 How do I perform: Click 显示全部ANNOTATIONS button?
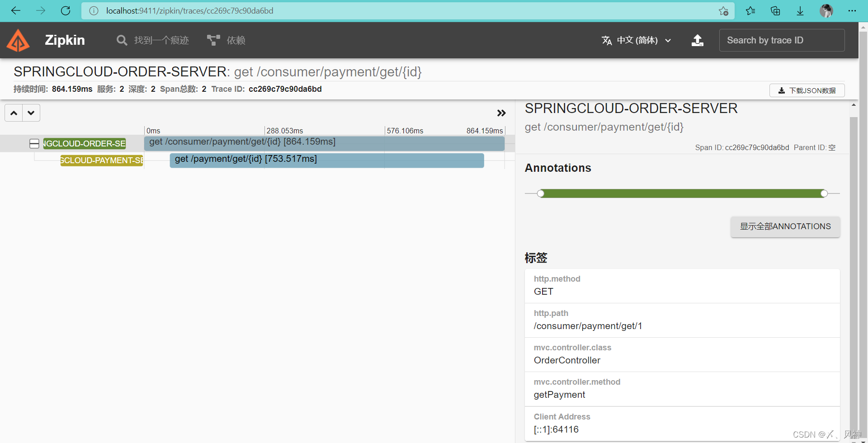pos(785,226)
